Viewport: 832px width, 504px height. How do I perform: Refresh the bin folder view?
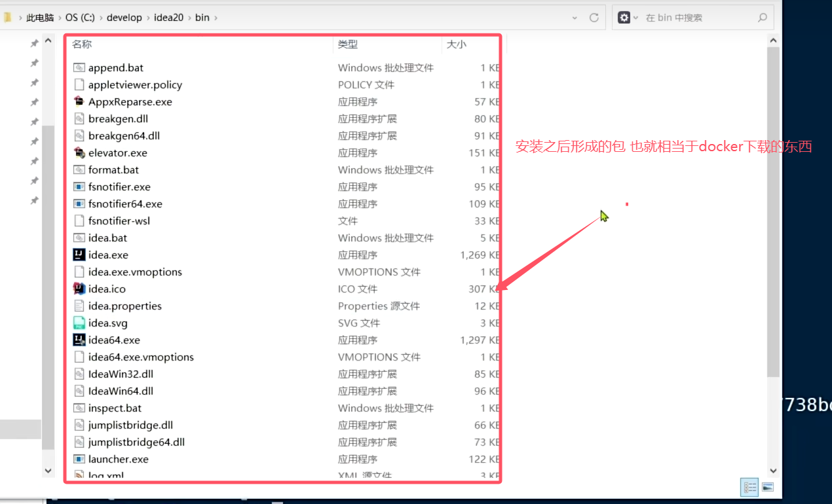[594, 18]
